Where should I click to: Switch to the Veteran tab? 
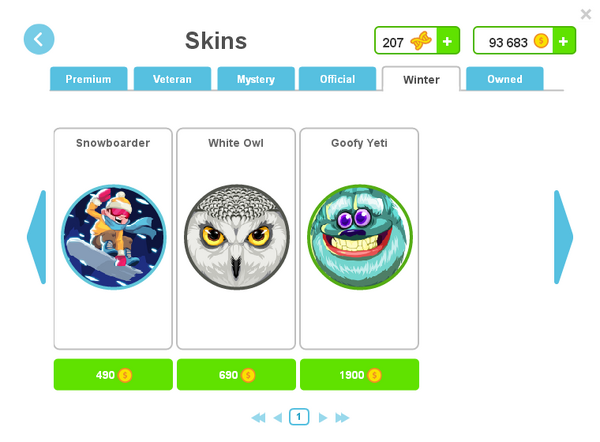(172, 79)
